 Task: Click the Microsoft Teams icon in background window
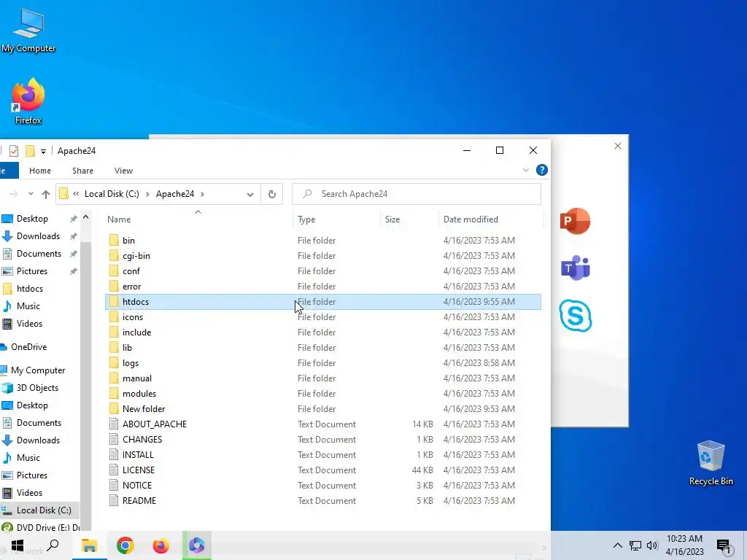pyautogui.click(x=576, y=268)
